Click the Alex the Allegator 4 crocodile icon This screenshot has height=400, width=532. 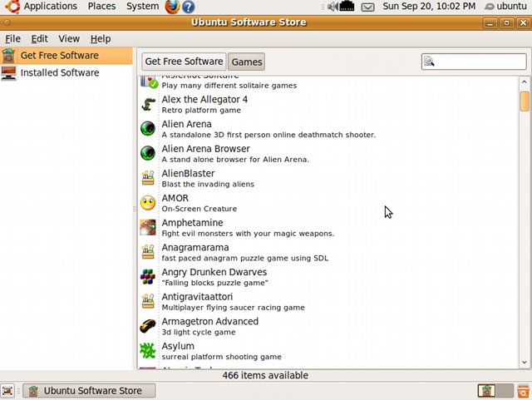tap(148, 104)
